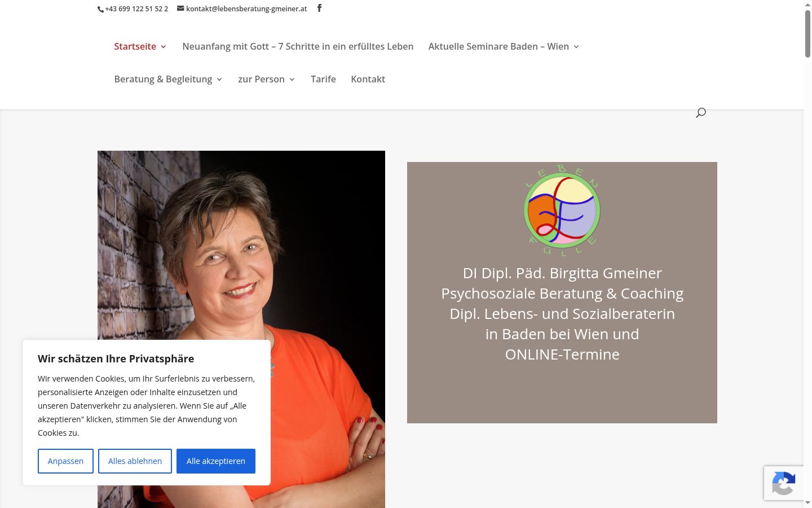Go to the Kontakt page
The width and height of the screenshot is (812, 508).
pos(368,79)
